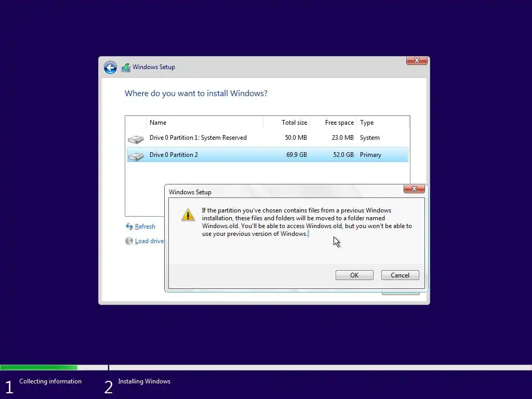
Task: Click the 69.9 GB total size cell
Action: [297, 155]
